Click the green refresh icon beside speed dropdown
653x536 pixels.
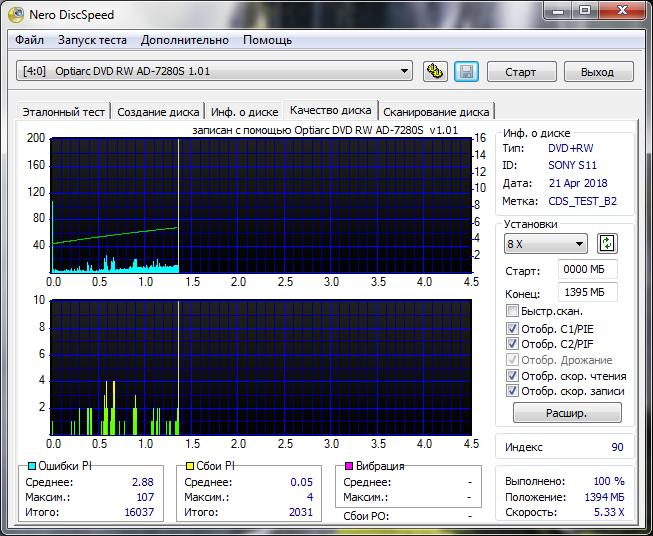(x=607, y=244)
